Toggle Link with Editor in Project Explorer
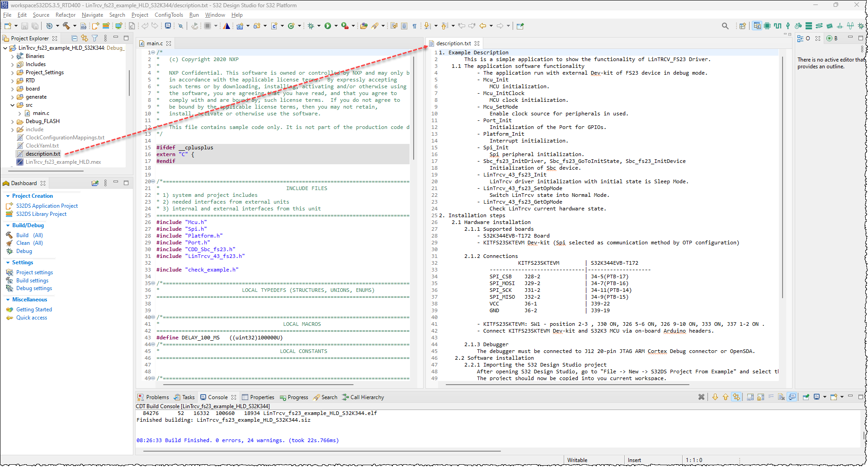This screenshot has height=467, width=868. (85, 38)
